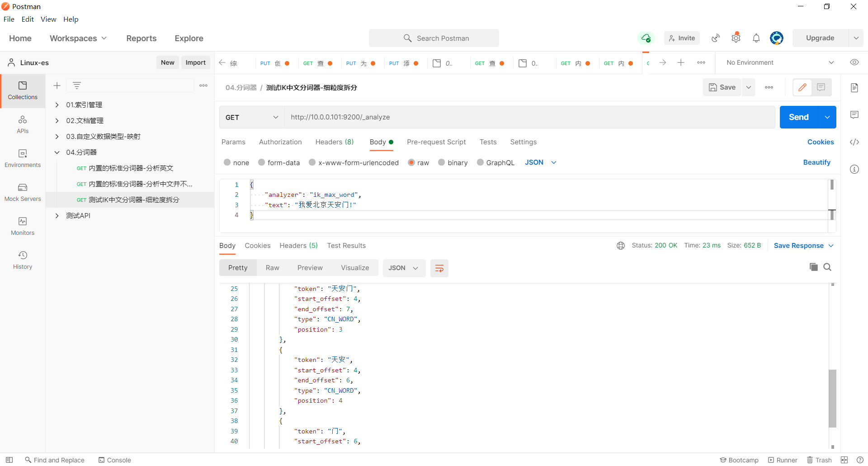Viewport: 868px width, 466px height.
Task: Select the none body type radio
Action: 227,162
